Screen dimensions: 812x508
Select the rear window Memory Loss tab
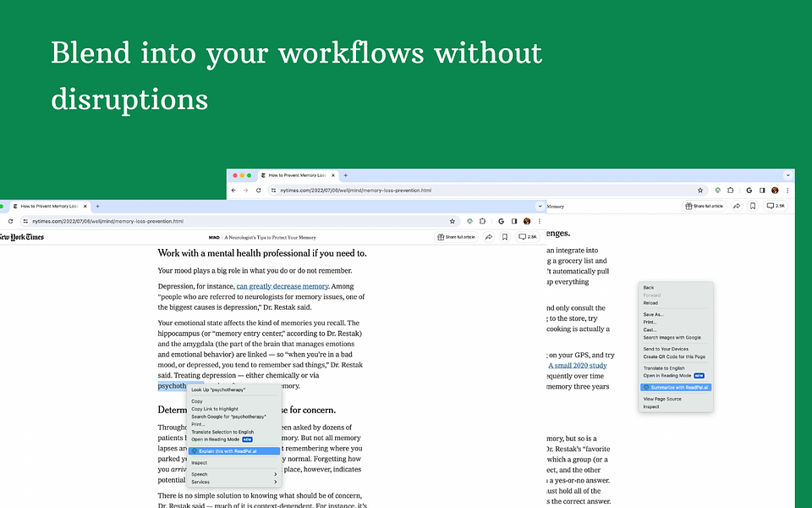click(298, 175)
